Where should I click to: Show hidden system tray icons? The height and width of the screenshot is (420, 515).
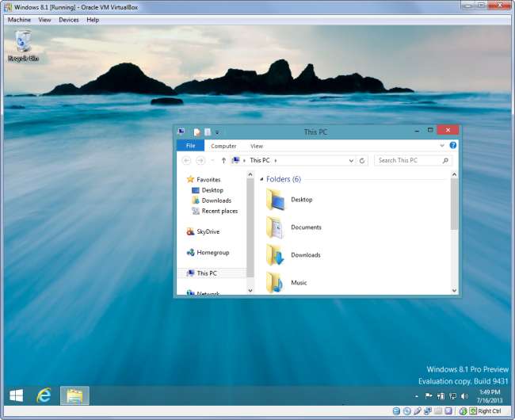point(418,395)
